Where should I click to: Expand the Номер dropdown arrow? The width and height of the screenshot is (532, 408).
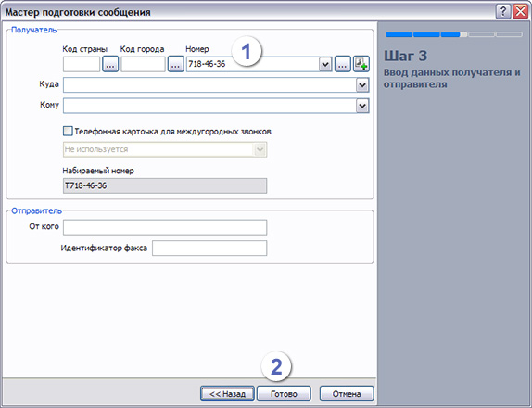325,64
